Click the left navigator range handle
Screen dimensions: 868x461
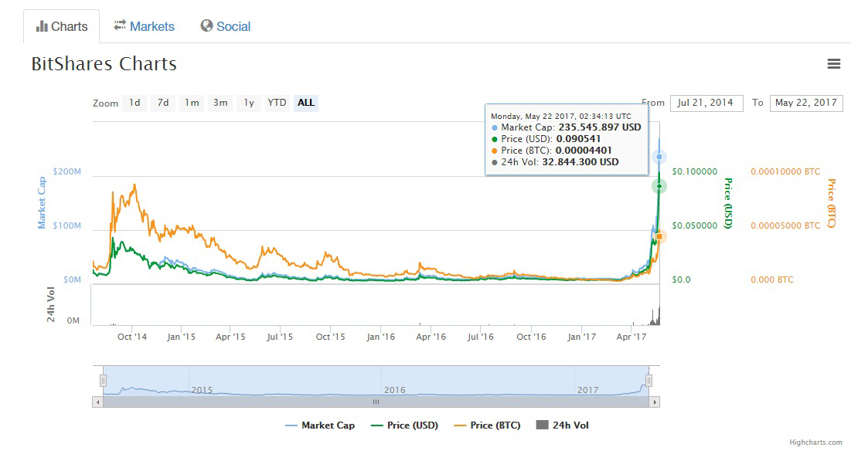(x=103, y=380)
